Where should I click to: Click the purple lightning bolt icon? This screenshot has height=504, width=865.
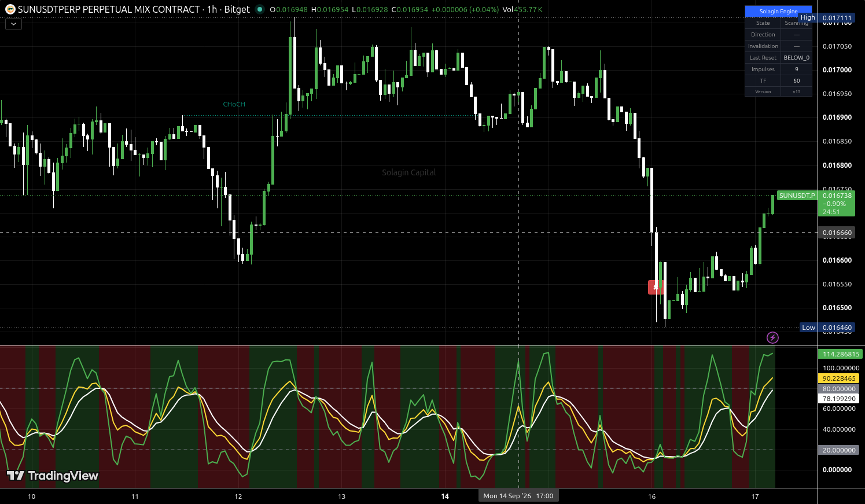[x=772, y=337]
